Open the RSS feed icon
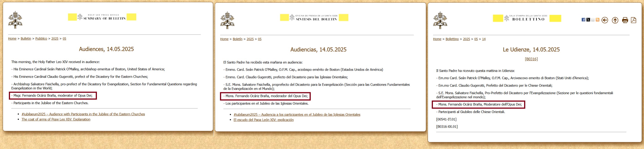This screenshot has width=644, height=149. click(x=598, y=20)
